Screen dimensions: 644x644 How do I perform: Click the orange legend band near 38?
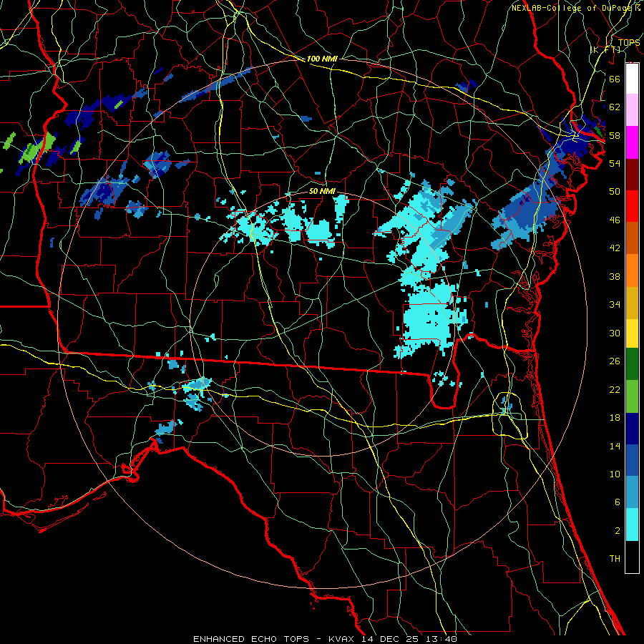[x=632, y=270]
